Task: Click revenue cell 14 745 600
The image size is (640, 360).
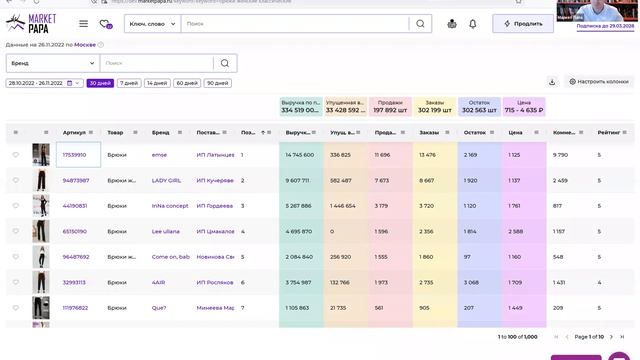Action: pos(300,155)
